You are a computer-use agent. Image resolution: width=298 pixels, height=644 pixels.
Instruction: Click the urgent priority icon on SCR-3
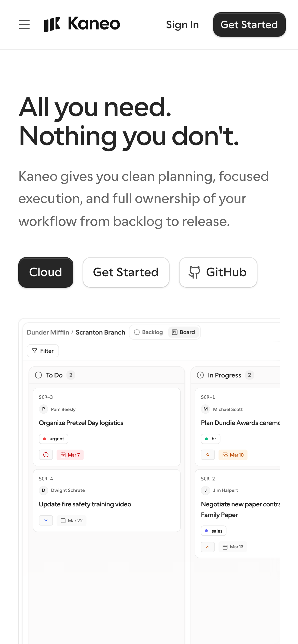click(x=46, y=455)
